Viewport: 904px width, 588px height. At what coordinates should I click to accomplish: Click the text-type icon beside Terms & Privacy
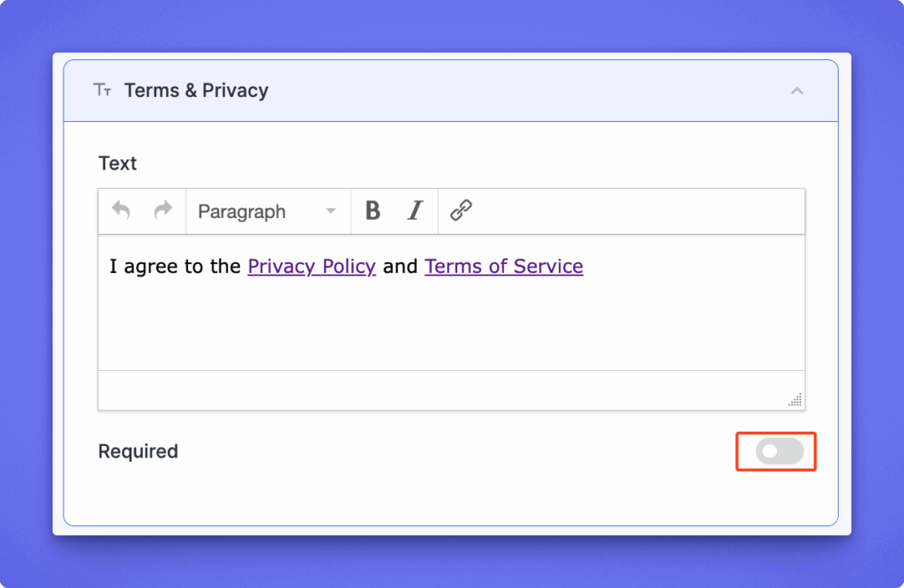pyautogui.click(x=102, y=90)
